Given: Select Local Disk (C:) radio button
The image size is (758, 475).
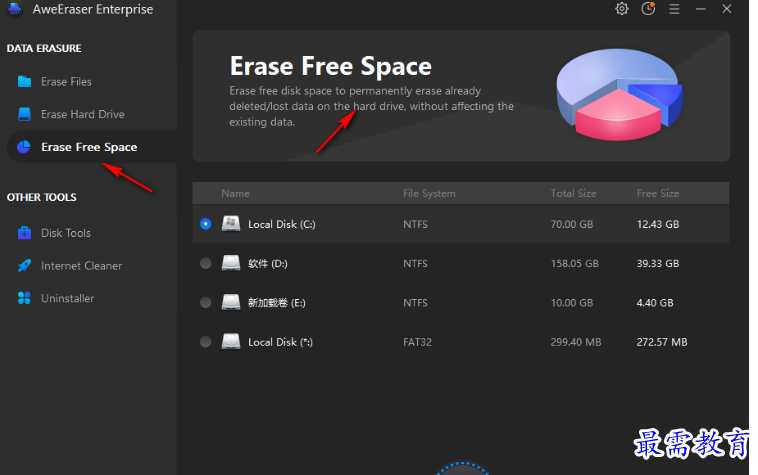Looking at the screenshot, I should 206,224.
